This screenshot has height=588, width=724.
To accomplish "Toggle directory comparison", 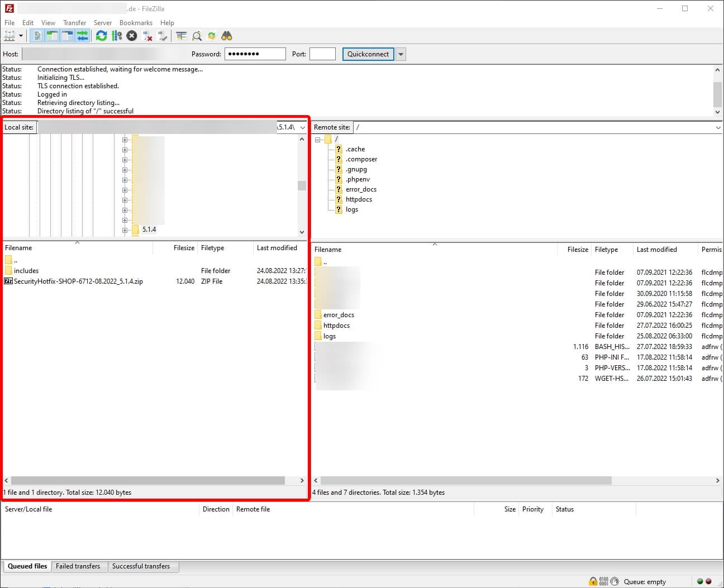I will (197, 36).
